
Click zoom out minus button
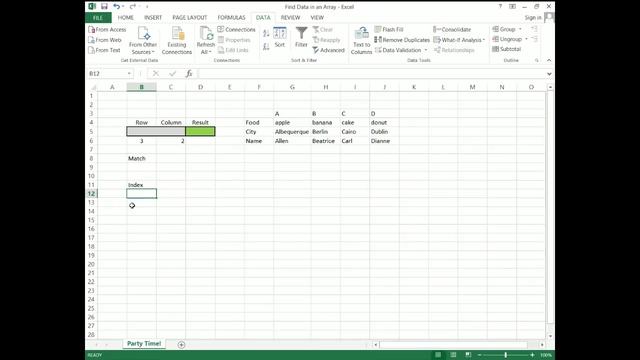[x=480, y=355]
